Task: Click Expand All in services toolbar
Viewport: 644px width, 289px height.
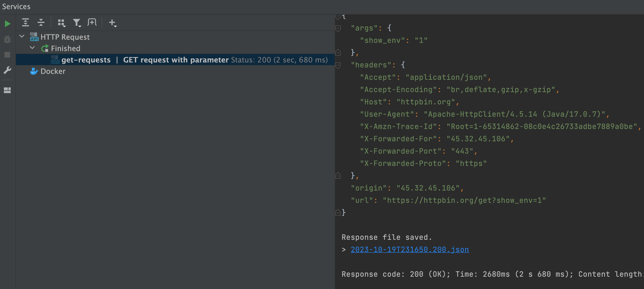Action: (x=25, y=23)
